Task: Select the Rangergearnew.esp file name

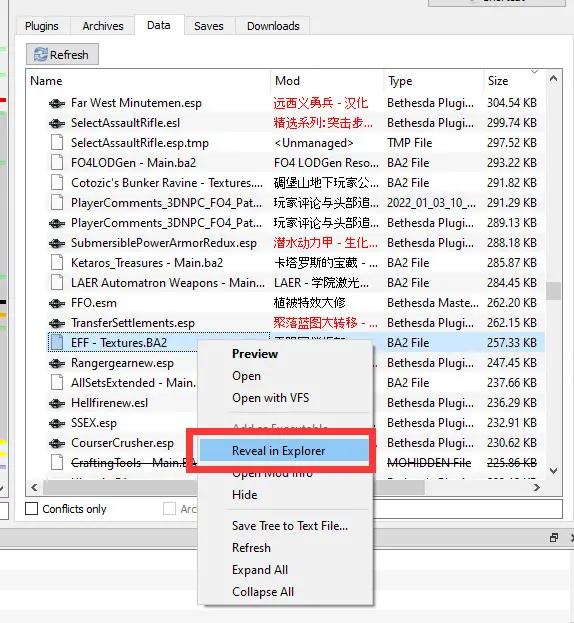Action: tap(122, 363)
